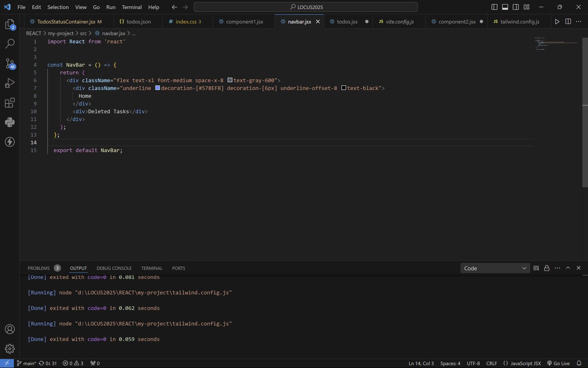Open the Accounts icon
This screenshot has width=588, height=368.
coord(9,329)
